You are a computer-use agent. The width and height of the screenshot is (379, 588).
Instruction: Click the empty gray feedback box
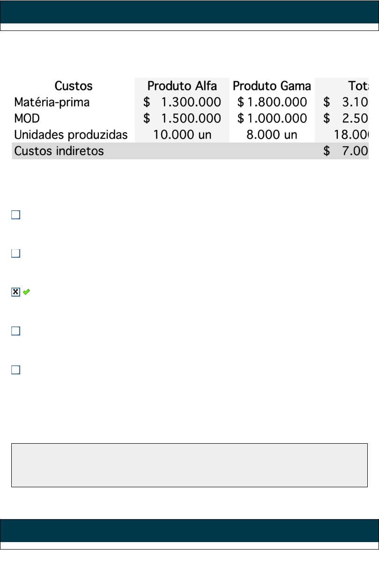(x=189, y=465)
